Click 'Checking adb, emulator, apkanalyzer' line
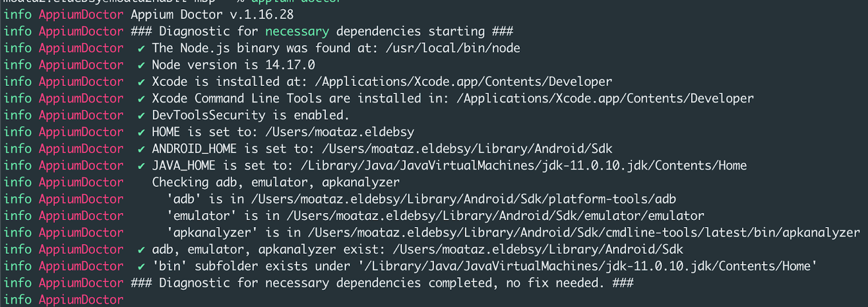The height and width of the screenshot is (307, 868). pyautogui.click(x=276, y=183)
